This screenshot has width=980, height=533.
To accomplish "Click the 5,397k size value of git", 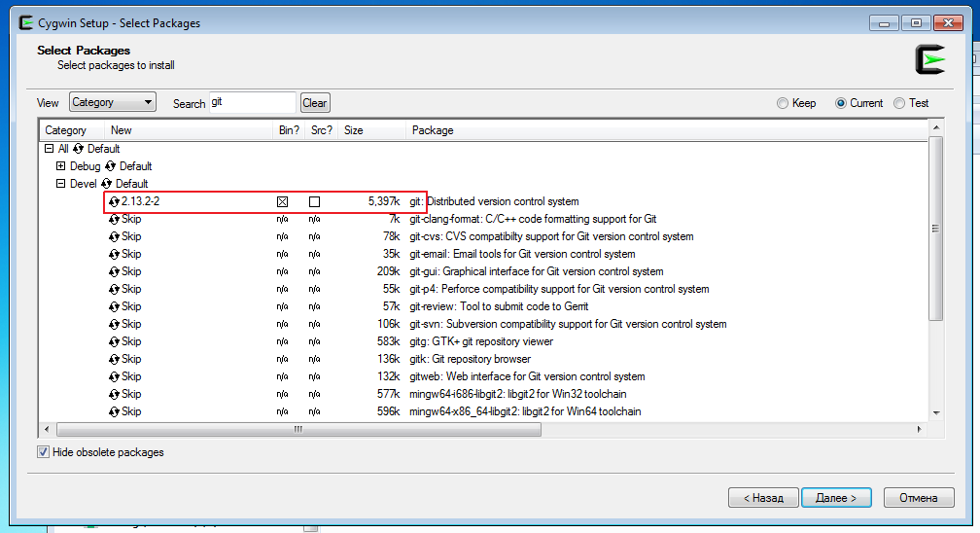I will click(x=384, y=201).
